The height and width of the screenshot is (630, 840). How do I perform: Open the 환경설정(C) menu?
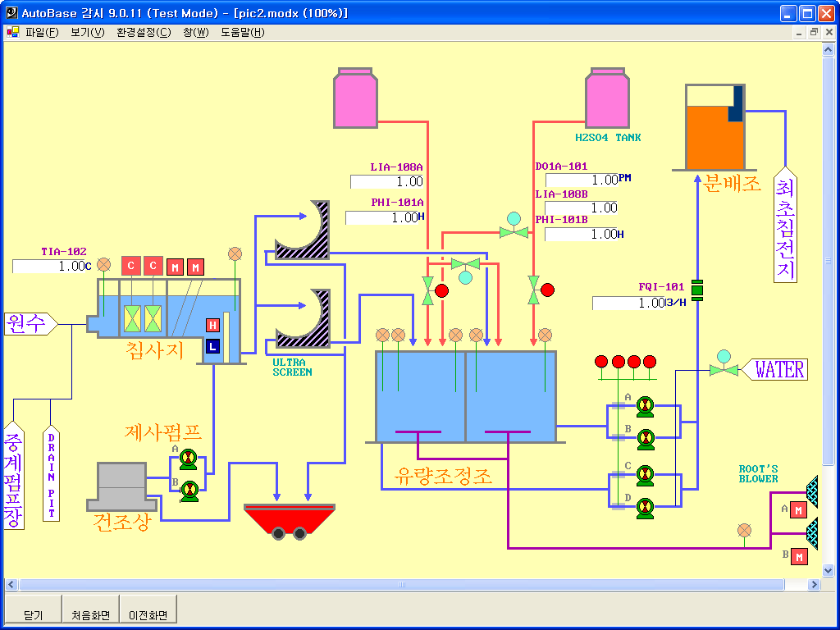click(x=144, y=33)
